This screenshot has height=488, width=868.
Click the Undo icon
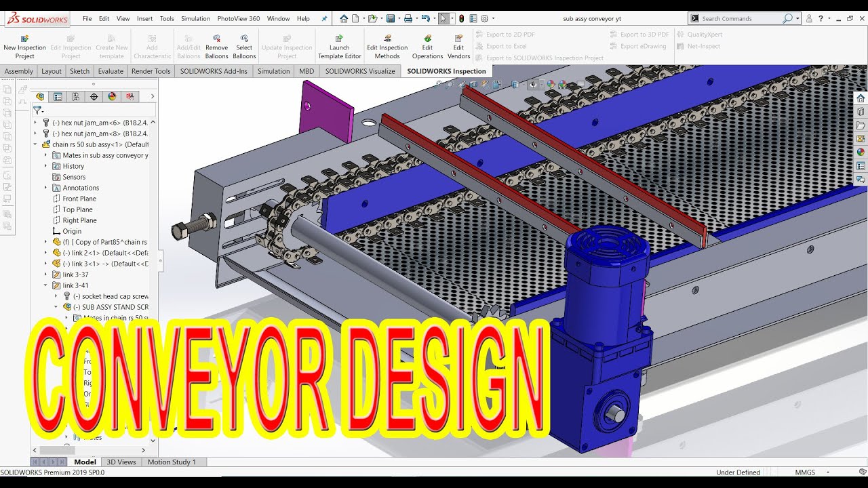[425, 19]
